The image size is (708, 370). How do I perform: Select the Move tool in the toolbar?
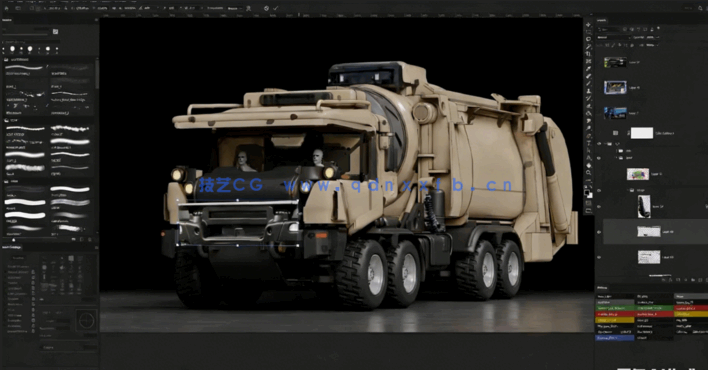tap(588, 25)
